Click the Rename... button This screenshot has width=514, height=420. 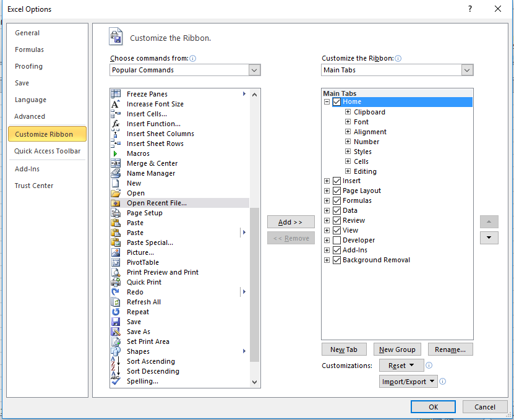450,349
